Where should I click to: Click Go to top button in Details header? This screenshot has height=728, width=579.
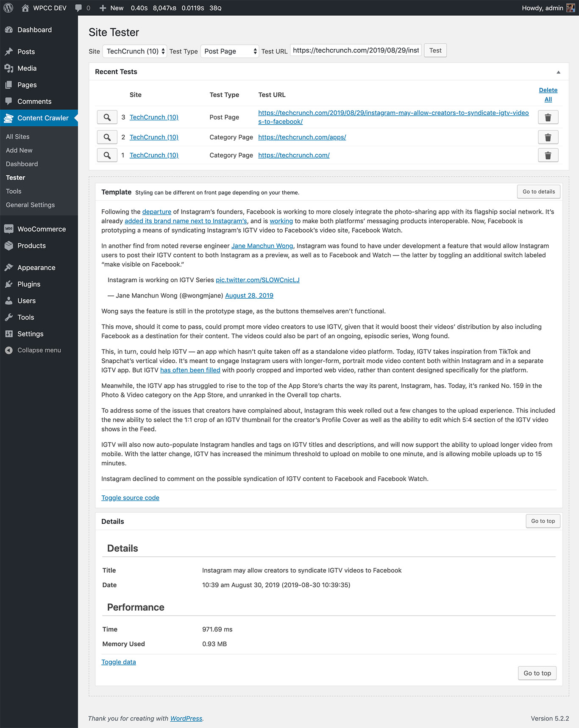[x=543, y=521]
